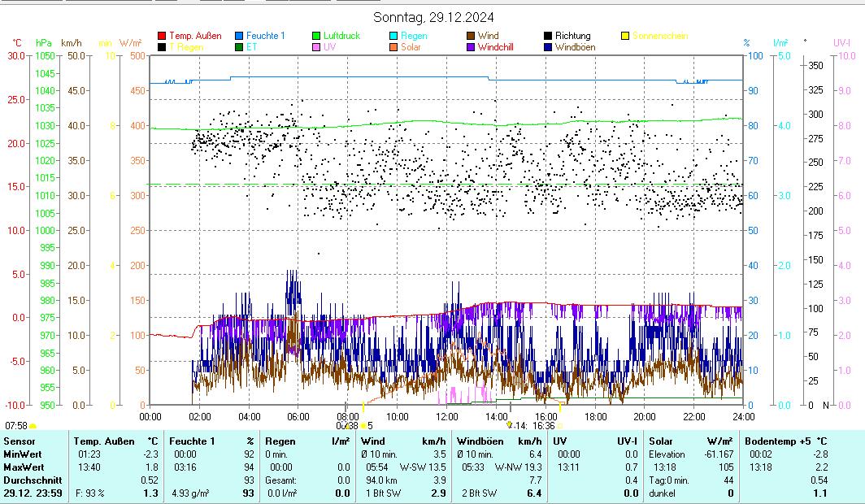This screenshot has height=504, width=865.
Task: Click the blue Feuchte 1 legend box
Action: pyautogui.click(x=240, y=36)
